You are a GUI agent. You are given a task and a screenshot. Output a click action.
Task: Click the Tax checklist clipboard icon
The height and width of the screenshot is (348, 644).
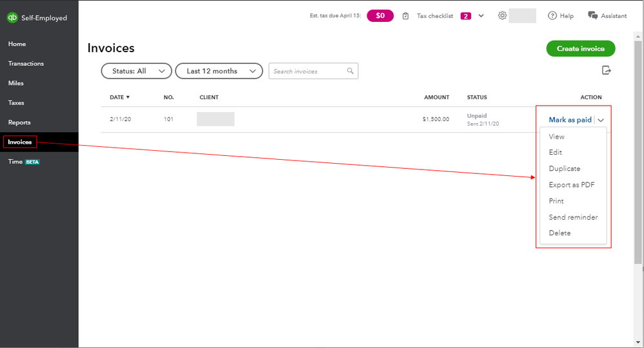click(x=405, y=15)
